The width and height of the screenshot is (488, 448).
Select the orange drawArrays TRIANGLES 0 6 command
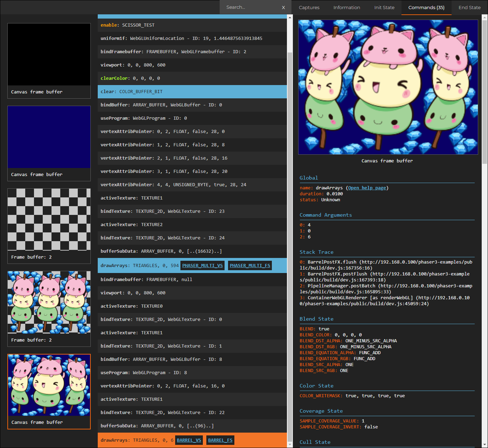(140, 440)
